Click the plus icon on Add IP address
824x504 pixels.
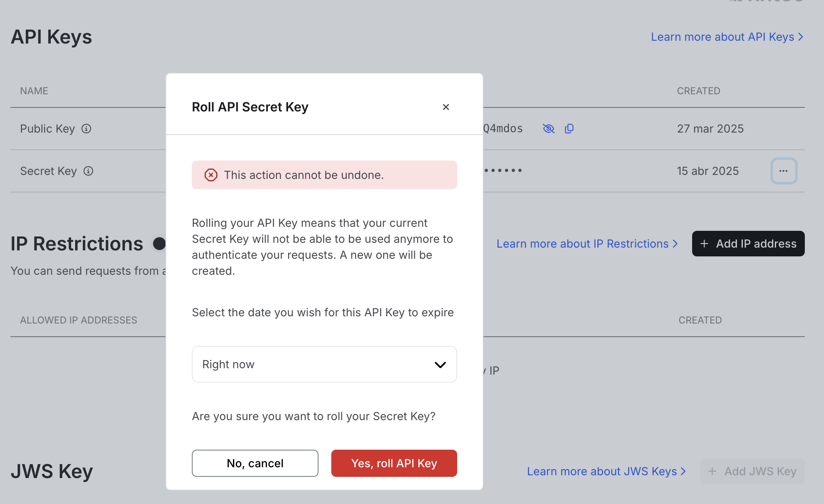705,244
